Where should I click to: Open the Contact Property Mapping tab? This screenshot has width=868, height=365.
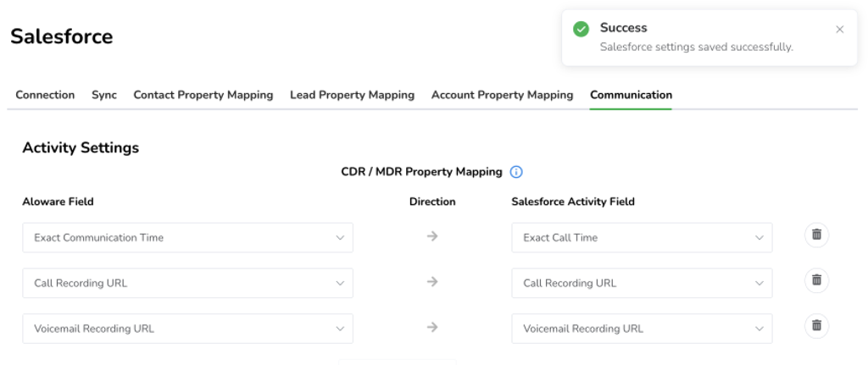[203, 95]
